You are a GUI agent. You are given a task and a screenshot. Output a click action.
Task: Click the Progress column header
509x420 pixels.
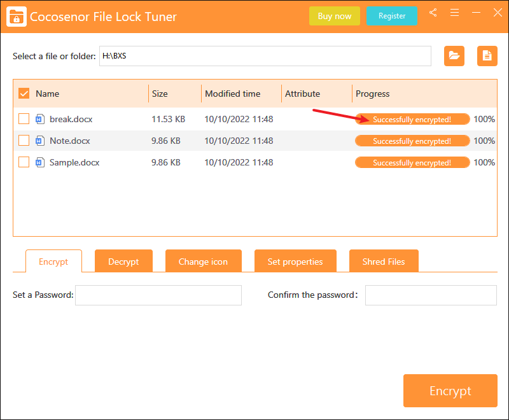(373, 94)
